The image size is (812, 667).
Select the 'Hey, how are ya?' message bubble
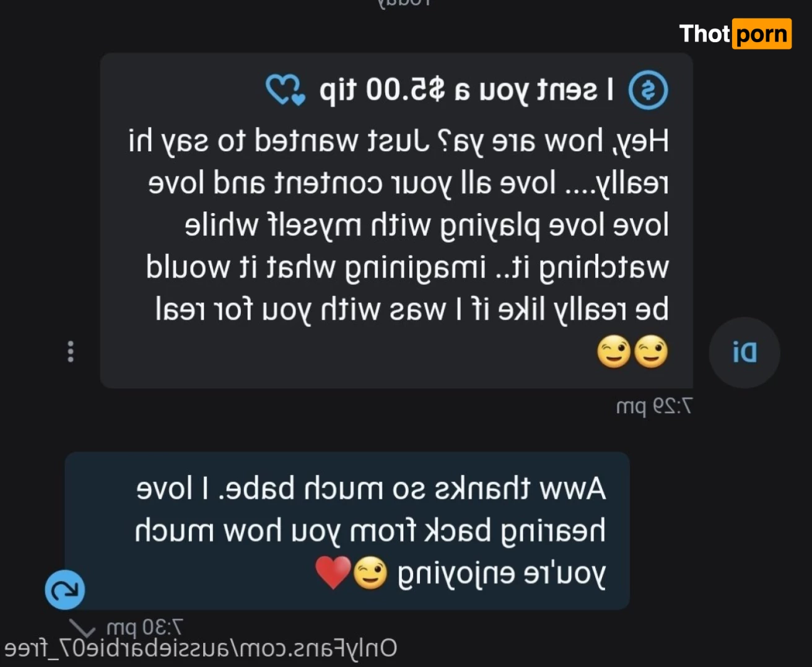pos(396,220)
